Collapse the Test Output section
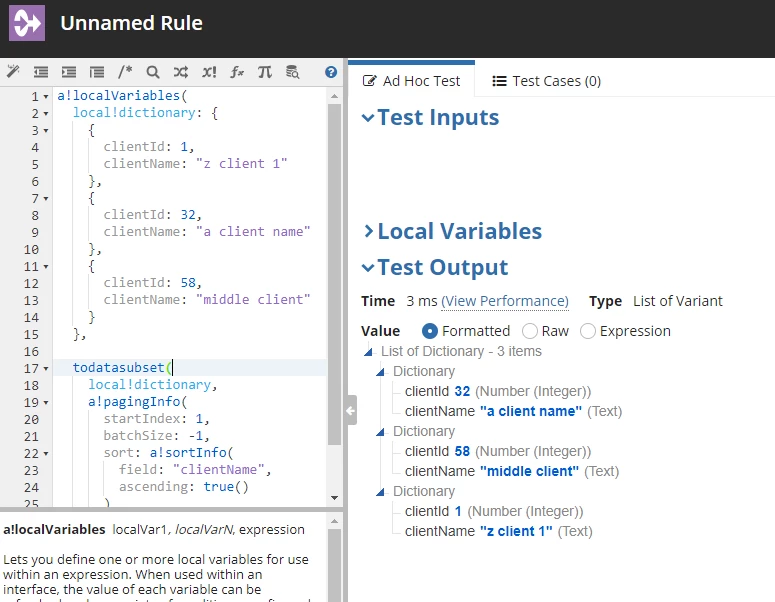This screenshot has width=775, height=602. (368, 268)
